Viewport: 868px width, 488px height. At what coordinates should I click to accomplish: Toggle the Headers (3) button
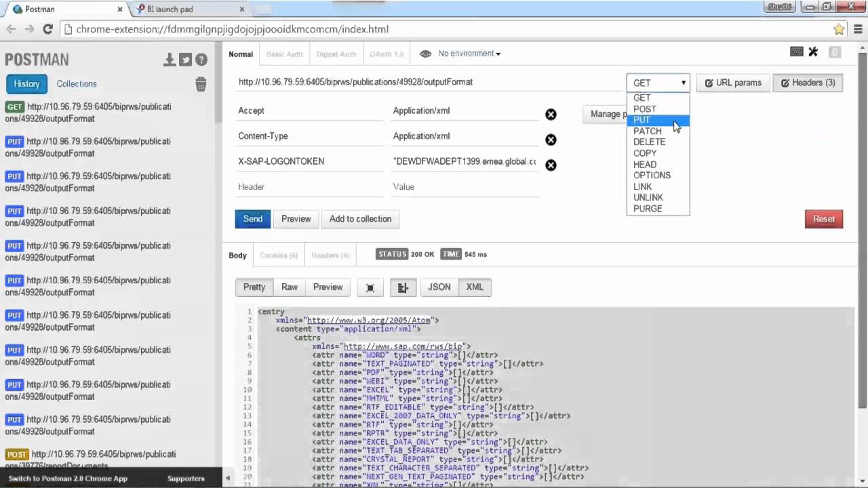click(x=808, y=83)
